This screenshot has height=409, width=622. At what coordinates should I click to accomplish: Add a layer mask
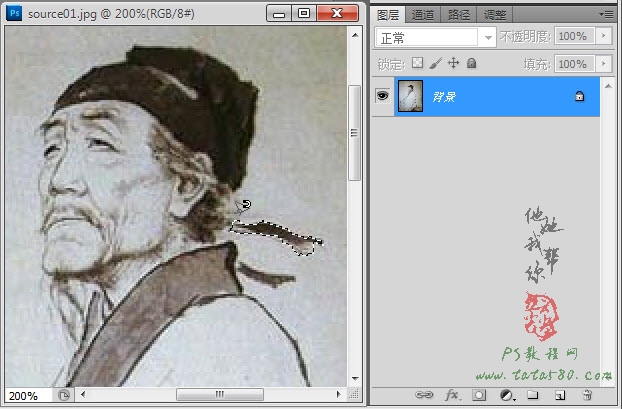[x=479, y=395]
